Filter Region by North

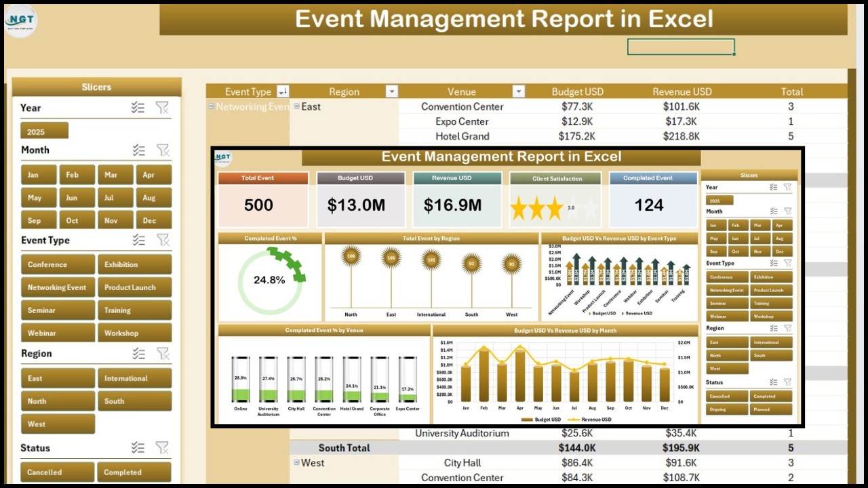tap(58, 401)
